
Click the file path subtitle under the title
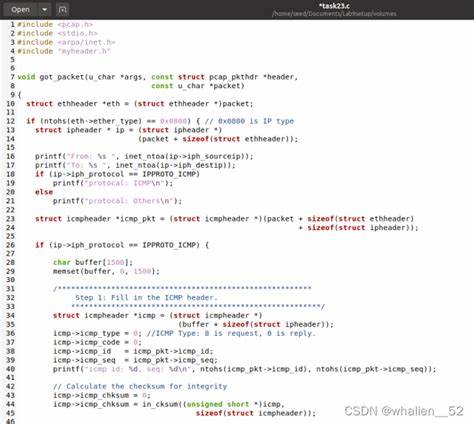(x=334, y=14)
